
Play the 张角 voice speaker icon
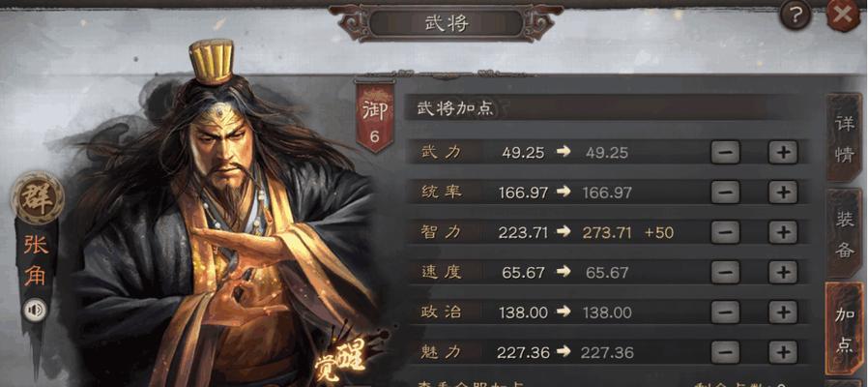[x=35, y=310]
